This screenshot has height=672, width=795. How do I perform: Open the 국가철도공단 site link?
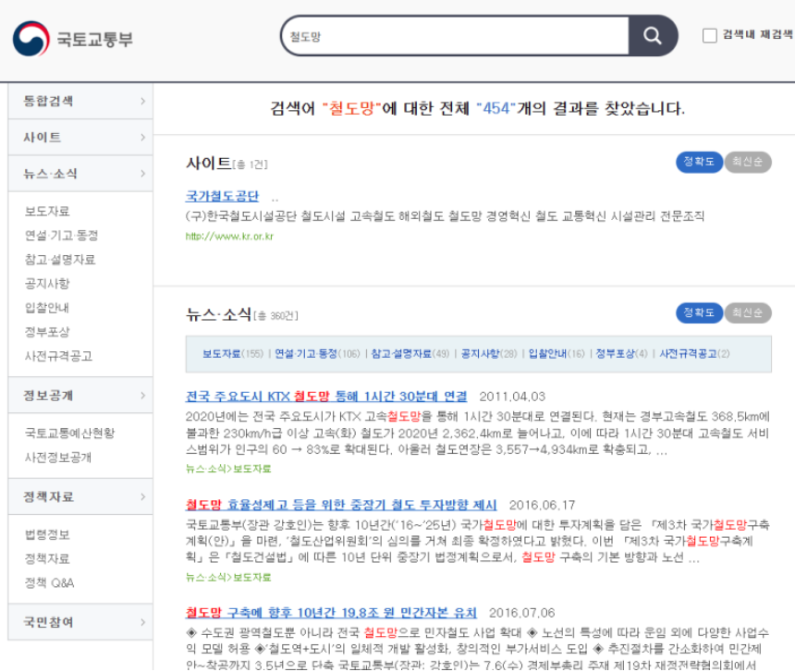coord(222,196)
